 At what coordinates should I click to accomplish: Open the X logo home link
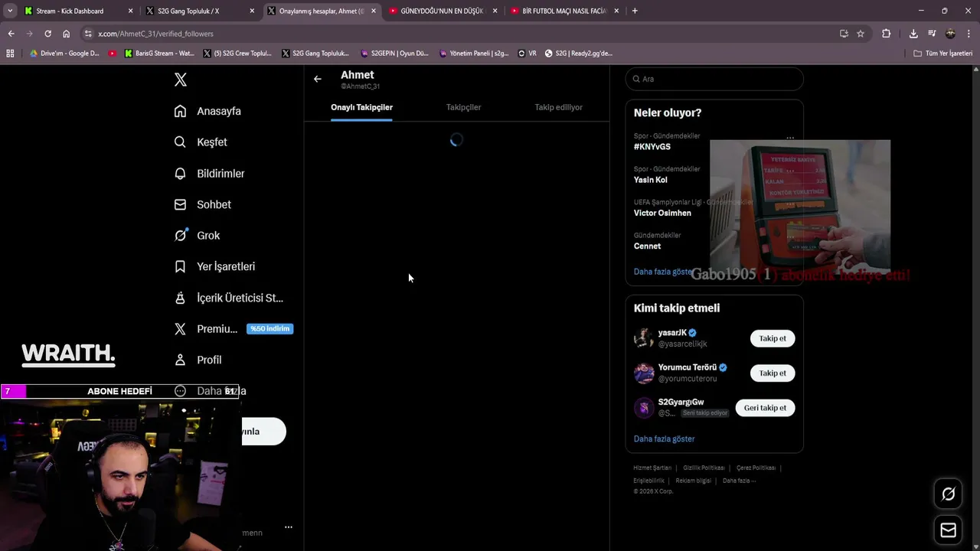tap(181, 80)
